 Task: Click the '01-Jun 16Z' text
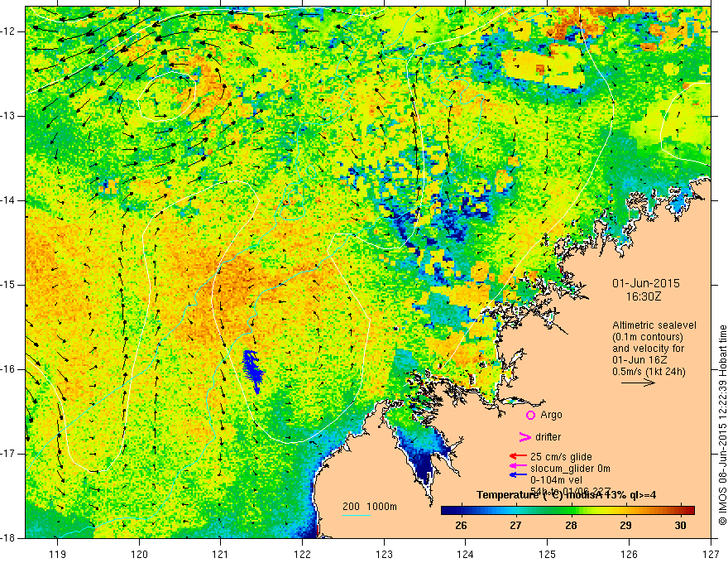click(638, 360)
